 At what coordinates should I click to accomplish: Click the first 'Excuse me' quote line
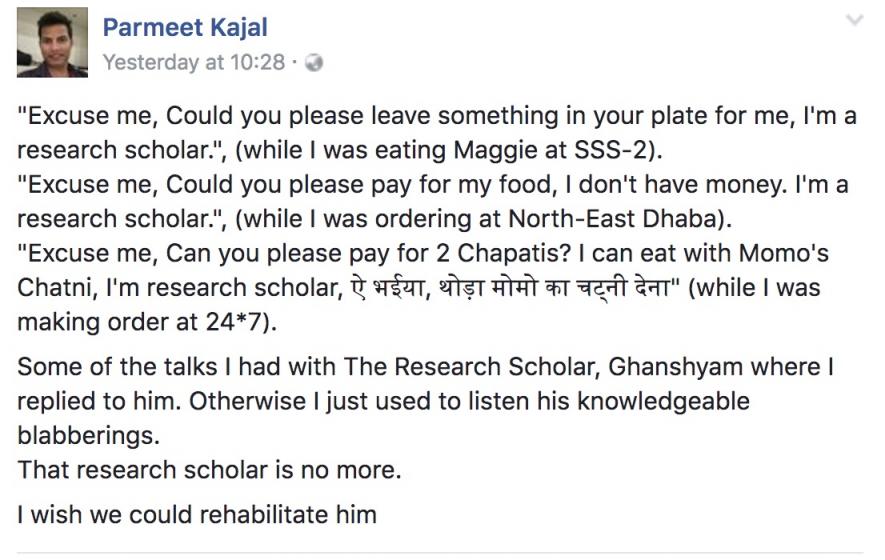(300, 115)
